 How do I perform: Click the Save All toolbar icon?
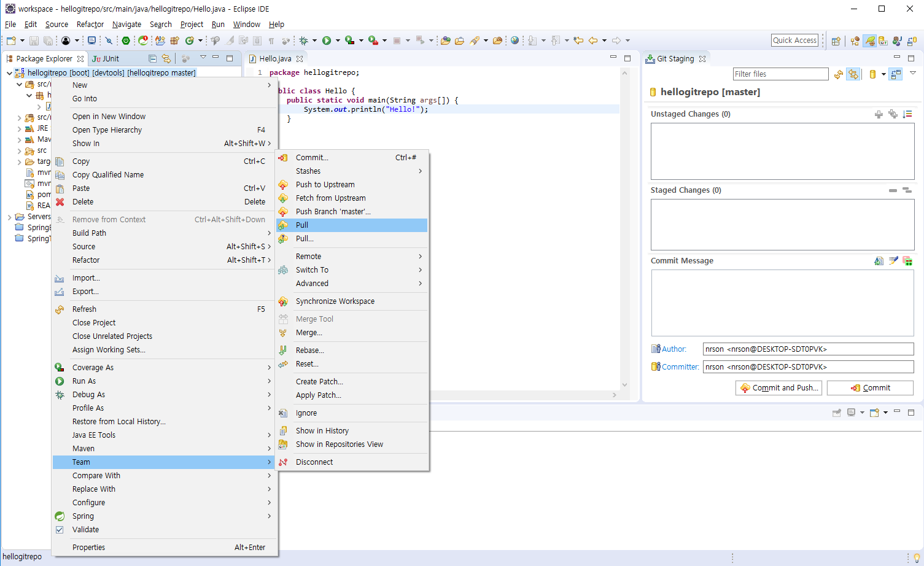pos(48,41)
